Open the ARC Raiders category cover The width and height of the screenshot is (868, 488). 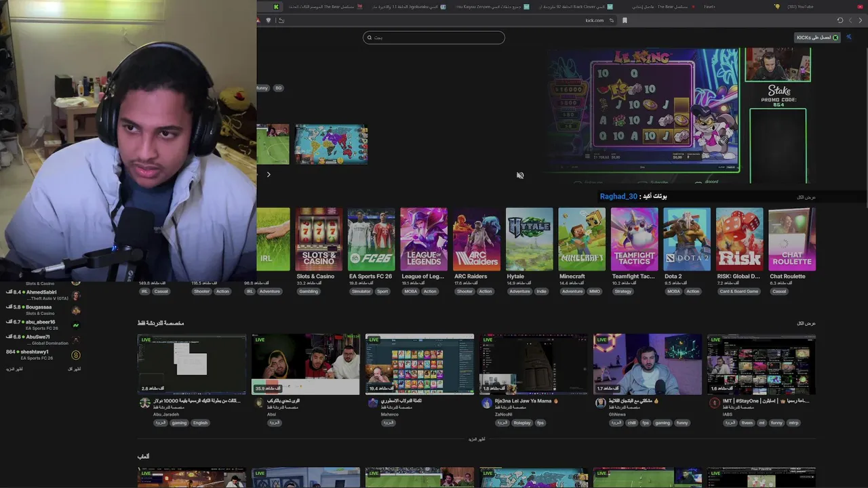coord(477,239)
